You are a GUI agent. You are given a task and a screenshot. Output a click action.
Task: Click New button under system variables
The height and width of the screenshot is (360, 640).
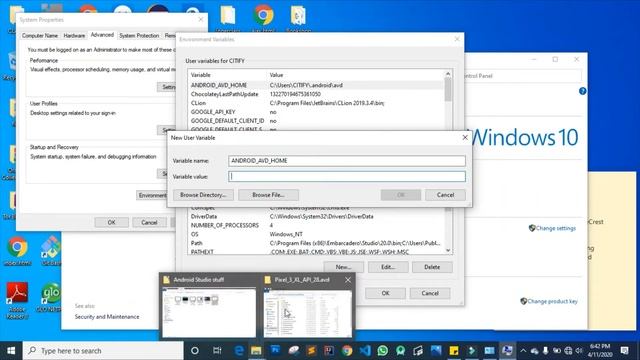click(x=343, y=267)
